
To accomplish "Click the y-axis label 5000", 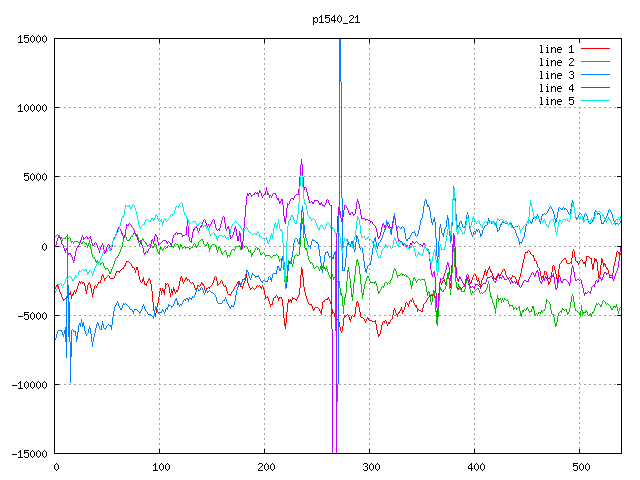I will (36, 177).
